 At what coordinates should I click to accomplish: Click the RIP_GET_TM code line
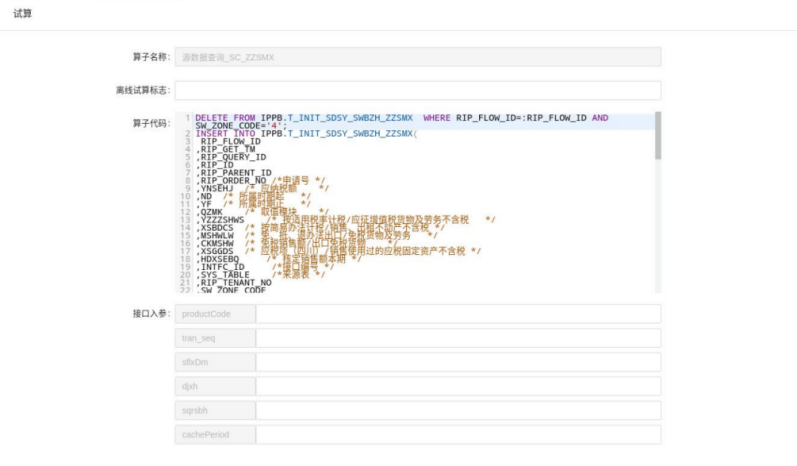point(226,149)
